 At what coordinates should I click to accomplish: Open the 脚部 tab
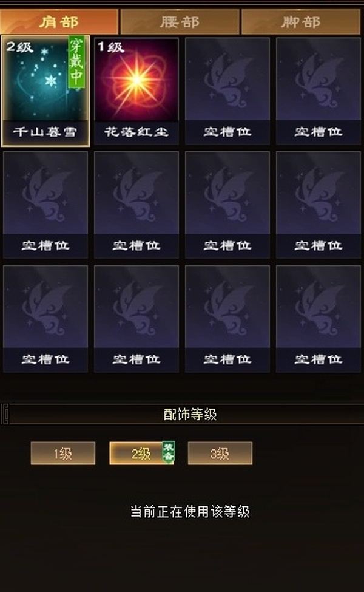tap(301, 22)
